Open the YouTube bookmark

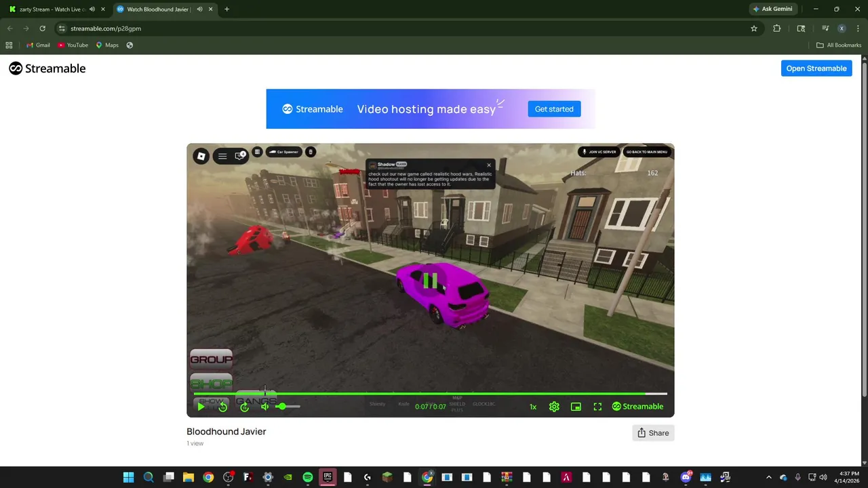[73, 45]
